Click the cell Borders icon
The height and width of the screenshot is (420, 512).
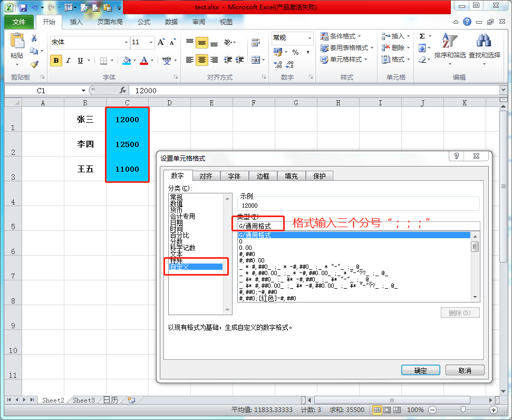103,61
